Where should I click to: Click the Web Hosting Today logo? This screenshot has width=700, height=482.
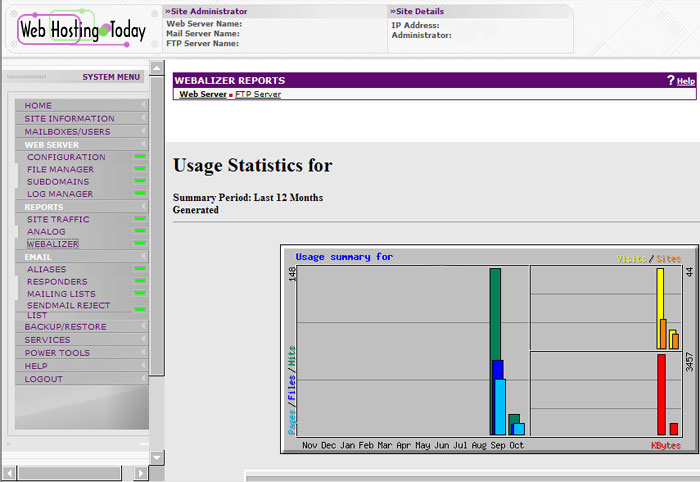(x=81, y=29)
